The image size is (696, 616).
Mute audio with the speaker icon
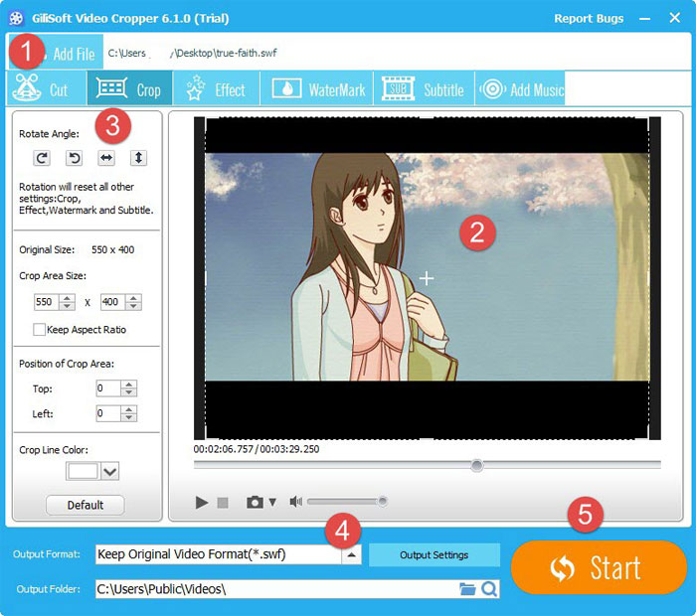(295, 503)
